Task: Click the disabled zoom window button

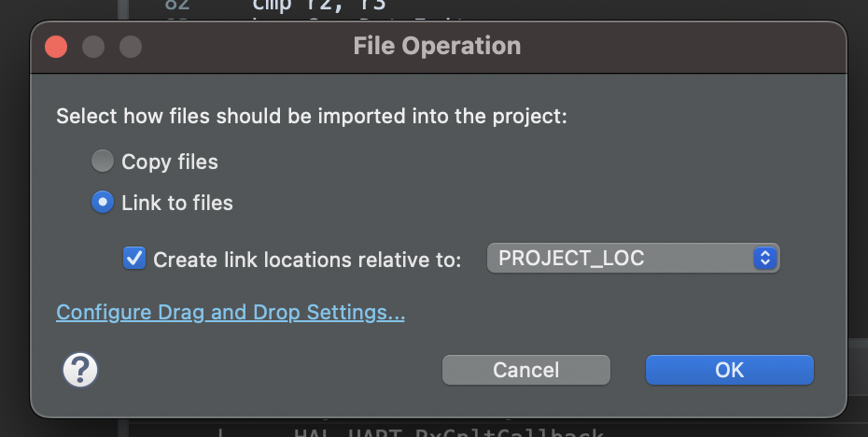Action: (x=130, y=46)
